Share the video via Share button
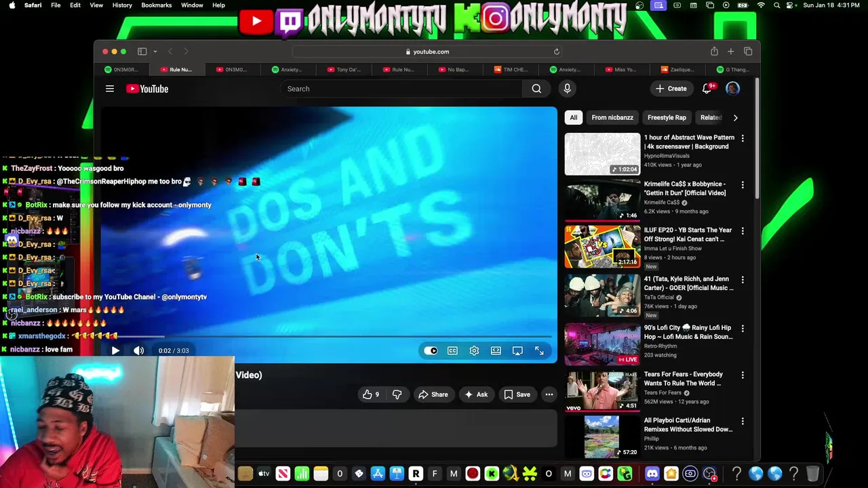 (433, 394)
